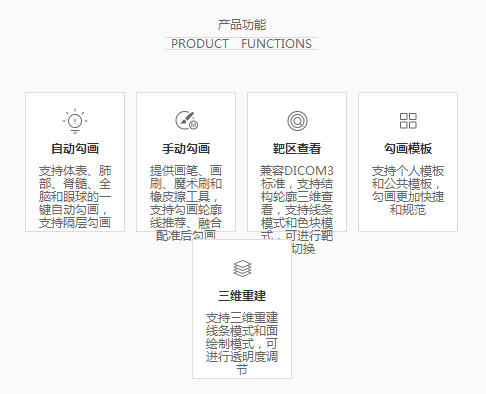Click the 产品功能 section title
Viewport: 486px width, 394px height.
242,25
